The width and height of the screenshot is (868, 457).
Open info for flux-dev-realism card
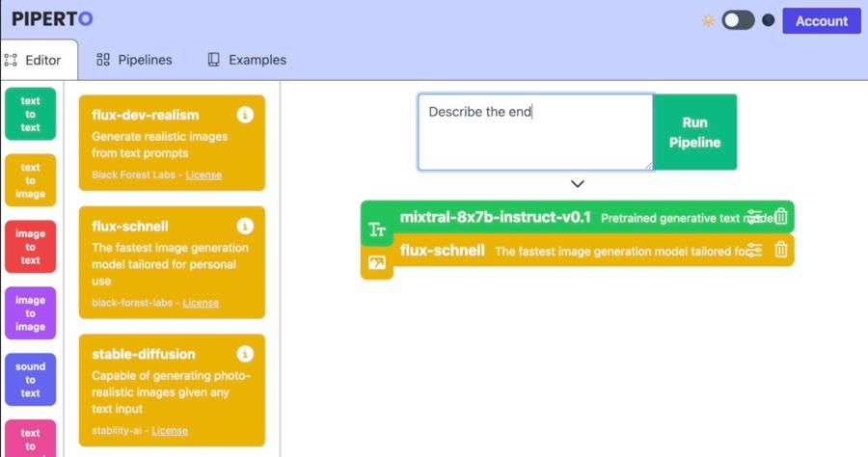pyautogui.click(x=245, y=115)
